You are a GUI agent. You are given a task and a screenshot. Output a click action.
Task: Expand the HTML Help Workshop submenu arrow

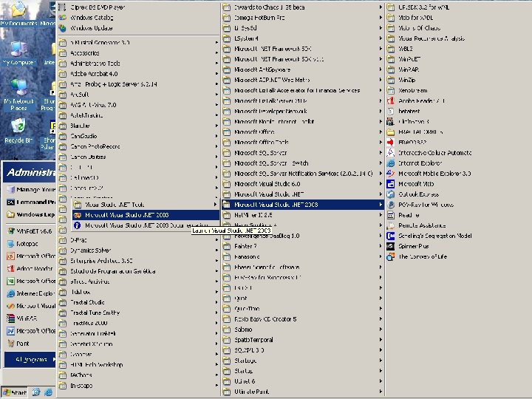[216, 365]
